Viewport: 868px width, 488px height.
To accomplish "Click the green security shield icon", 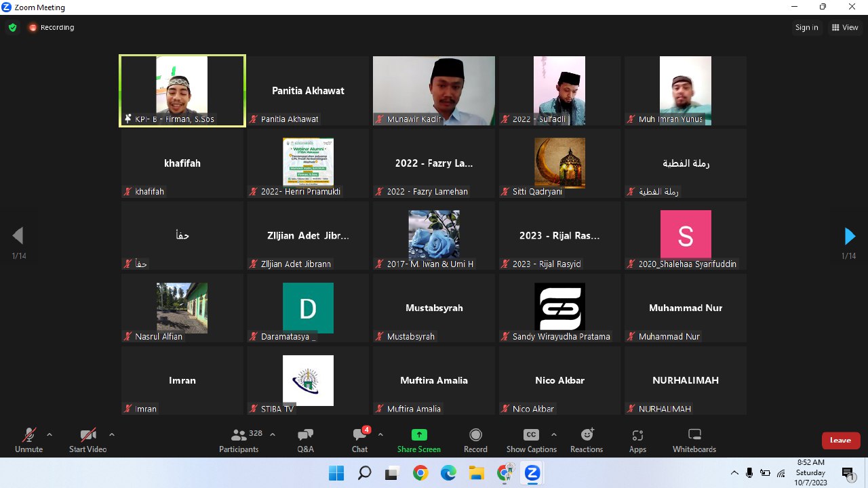I will tap(12, 27).
